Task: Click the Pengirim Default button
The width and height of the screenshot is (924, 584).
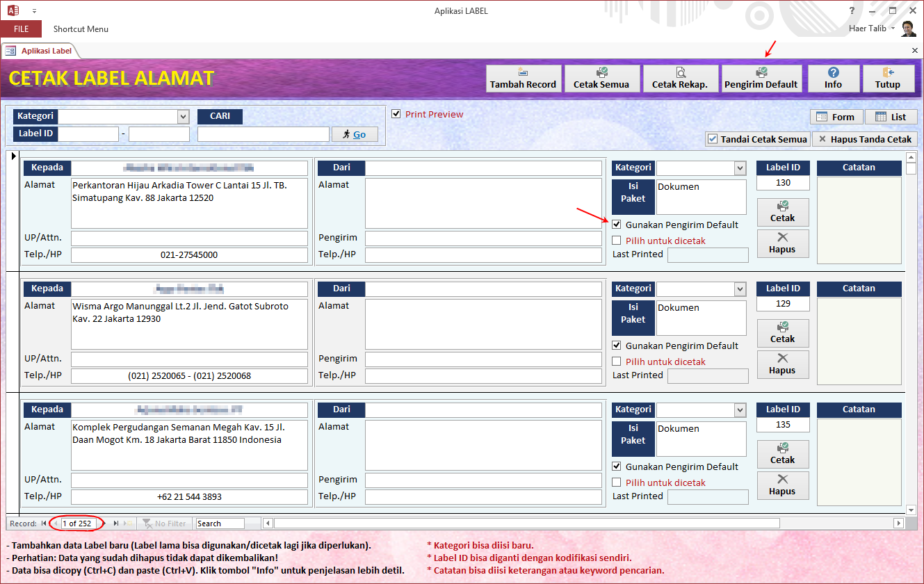Action: tap(761, 79)
